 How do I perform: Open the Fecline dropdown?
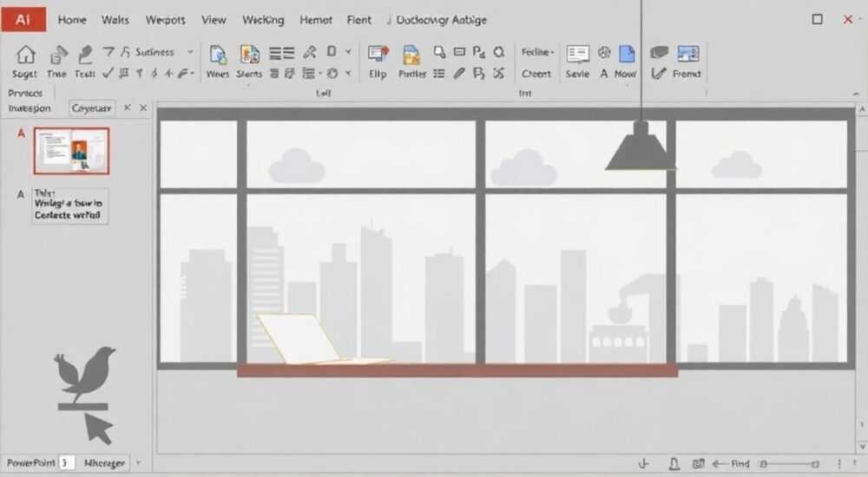537,52
